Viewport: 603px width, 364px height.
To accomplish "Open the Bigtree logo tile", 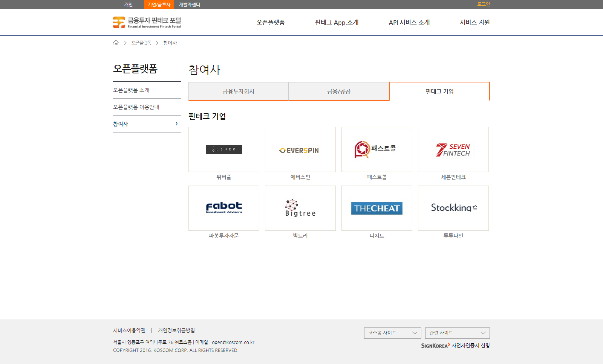I will click(300, 208).
